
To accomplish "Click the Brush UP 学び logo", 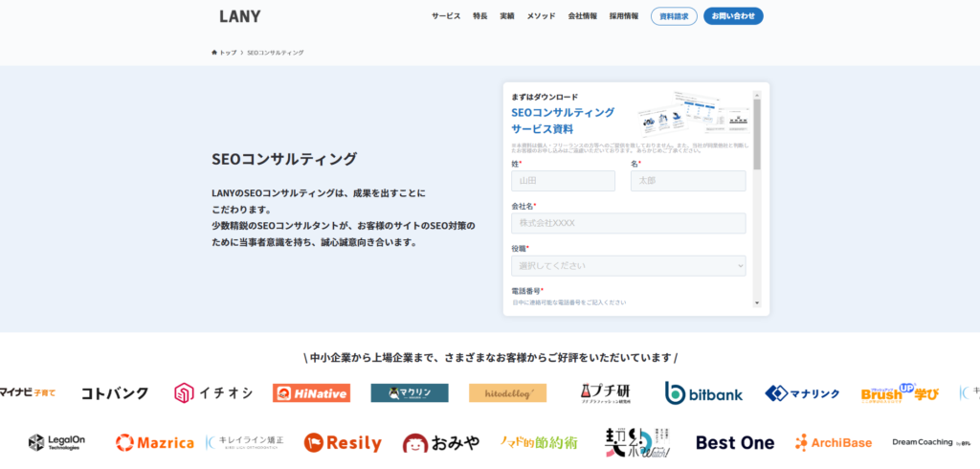I will (900, 392).
